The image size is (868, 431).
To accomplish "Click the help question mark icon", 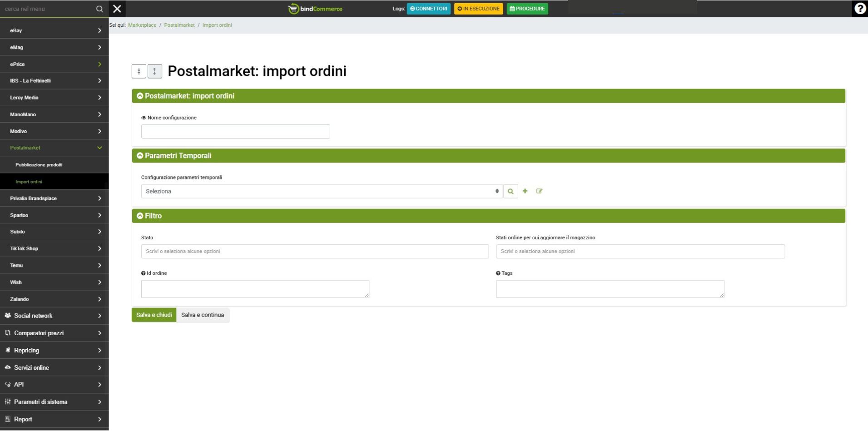I will [859, 9].
